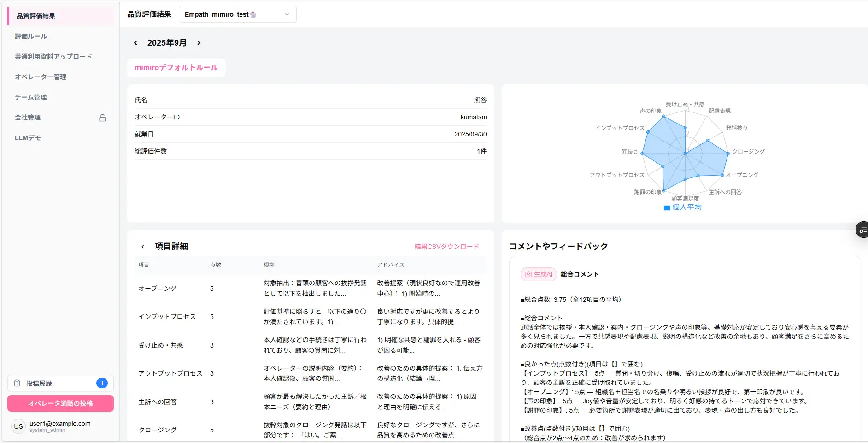Click the オープニング row in item details
This screenshot has height=443, width=868.
[157, 289]
